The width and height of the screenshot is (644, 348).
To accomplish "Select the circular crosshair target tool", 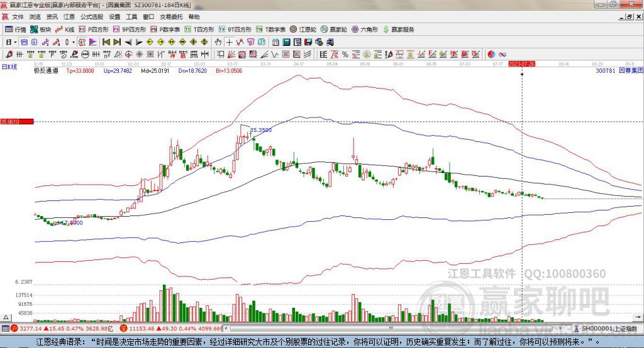I will click(128, 54).
